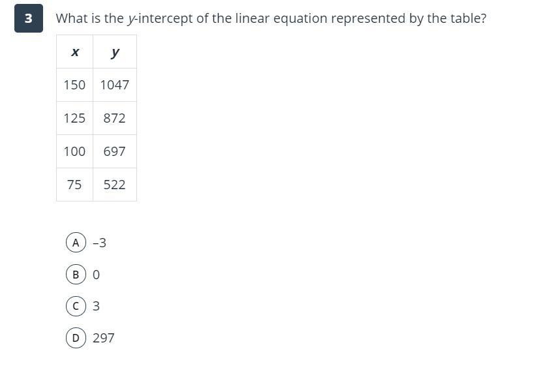The image size is (537, 392).
Task: Click the y-intercept question text
Action: pos(271,18)
